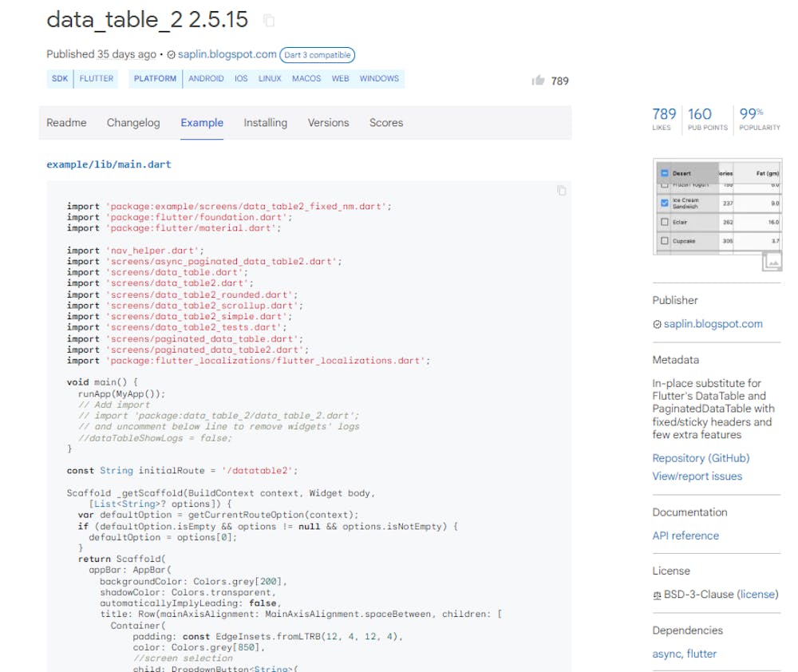Viewport: 798px width, 672px height.
Task: Open saplin.blogspot.com link near publish date
Action: [227, 54]
